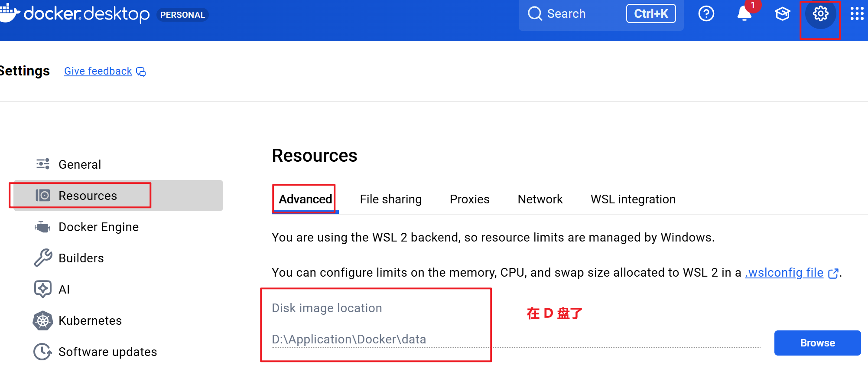Open the notifications bell
Screen dimensions: 868x369
[744, 14]
